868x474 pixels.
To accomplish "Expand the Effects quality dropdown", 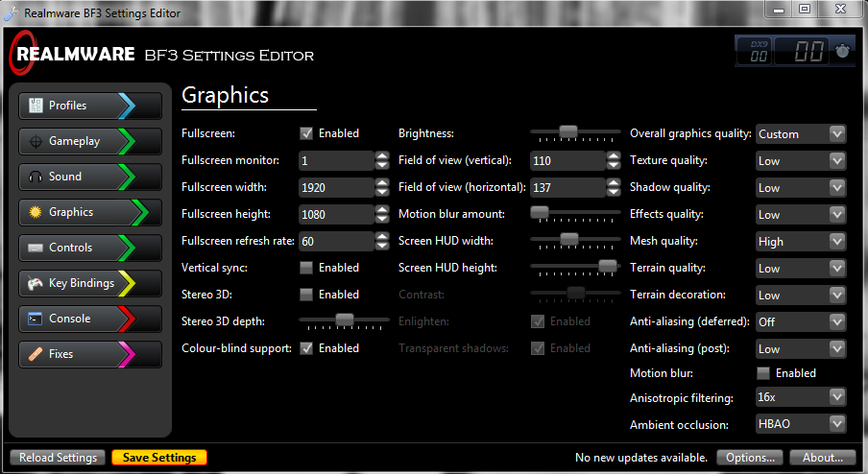I will tap(801, 215).
